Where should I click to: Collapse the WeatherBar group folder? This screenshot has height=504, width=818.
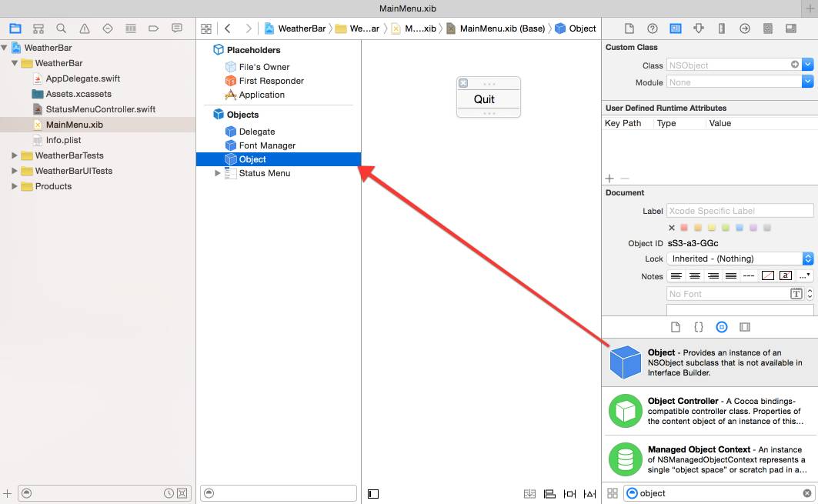(x=15, y=63)
